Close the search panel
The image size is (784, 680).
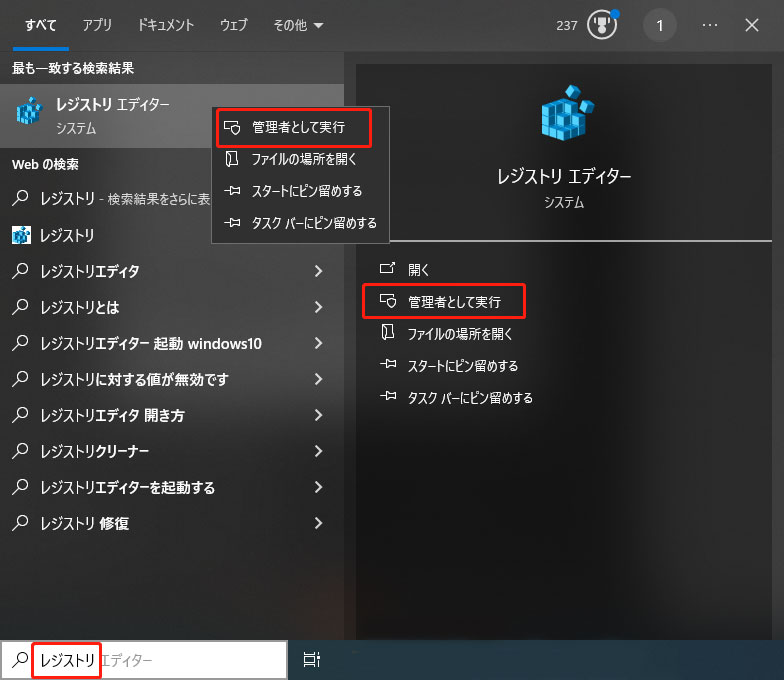752,25
